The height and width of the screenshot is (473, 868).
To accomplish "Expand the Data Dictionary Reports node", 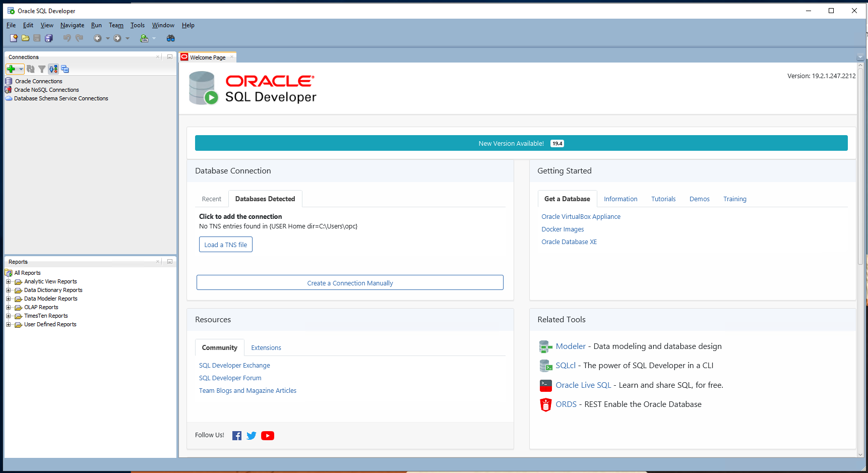I will tap(8, 290).
